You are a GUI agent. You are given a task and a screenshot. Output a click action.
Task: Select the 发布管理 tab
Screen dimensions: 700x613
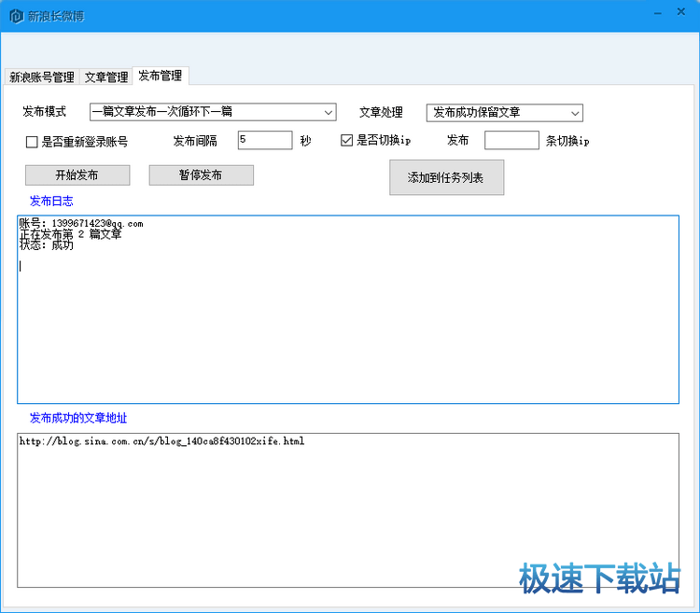pos(161,76)
